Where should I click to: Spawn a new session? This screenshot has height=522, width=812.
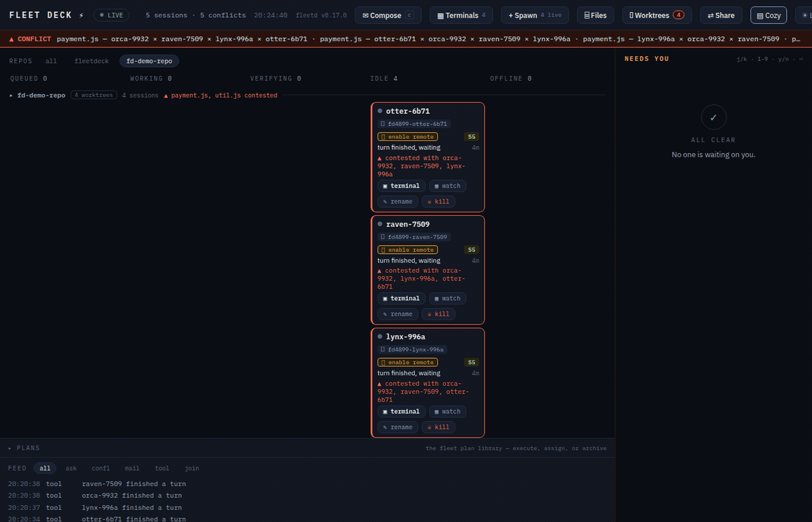pos(535,15)
